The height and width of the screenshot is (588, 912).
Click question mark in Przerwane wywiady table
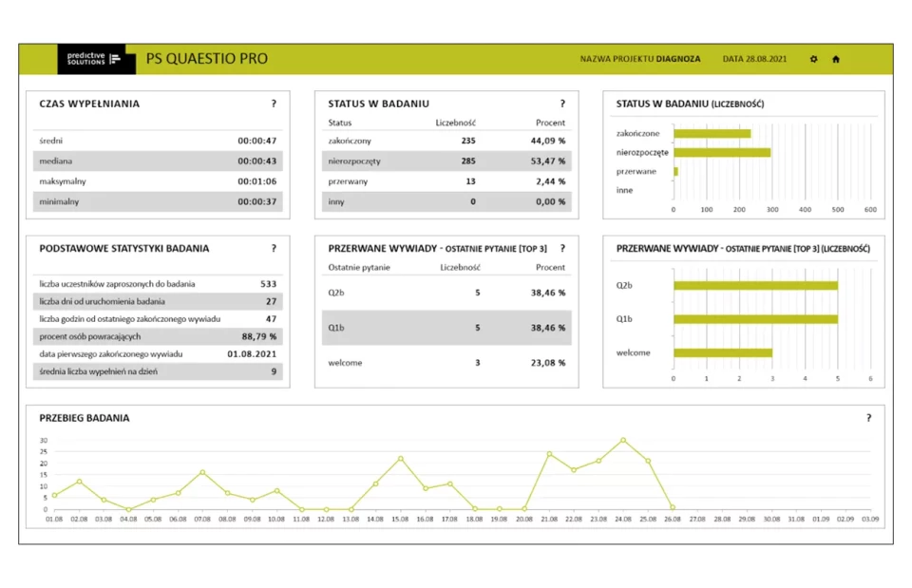[562, 248]
